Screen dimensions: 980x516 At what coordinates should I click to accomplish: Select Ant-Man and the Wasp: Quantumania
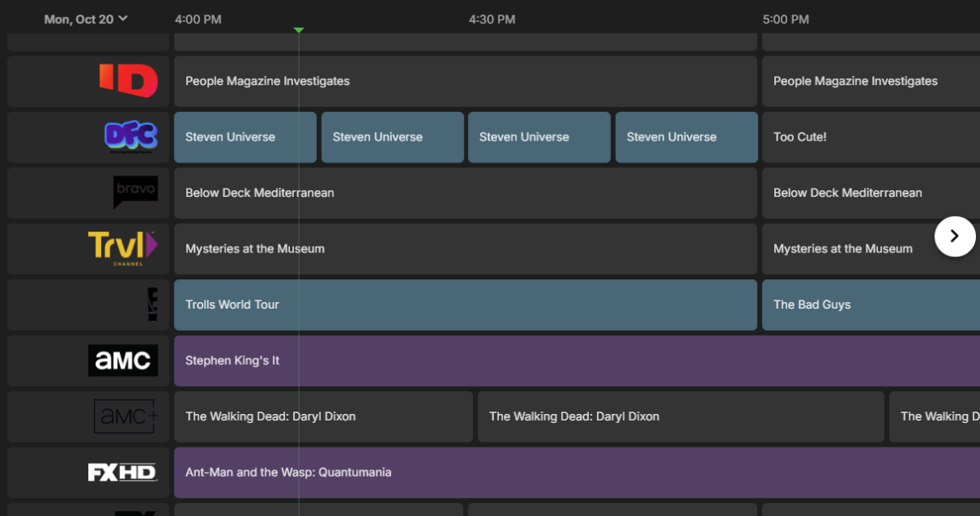click(x=572, y=472)
